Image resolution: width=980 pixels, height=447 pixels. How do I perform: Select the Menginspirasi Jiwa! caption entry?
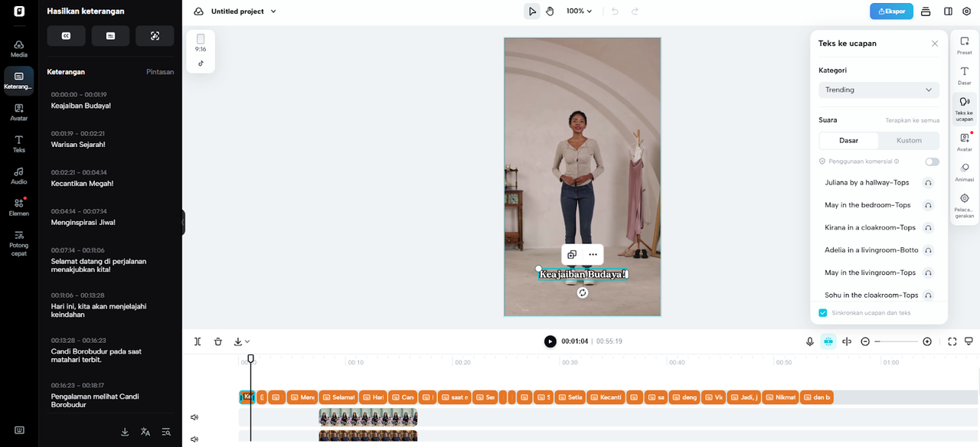112,217
